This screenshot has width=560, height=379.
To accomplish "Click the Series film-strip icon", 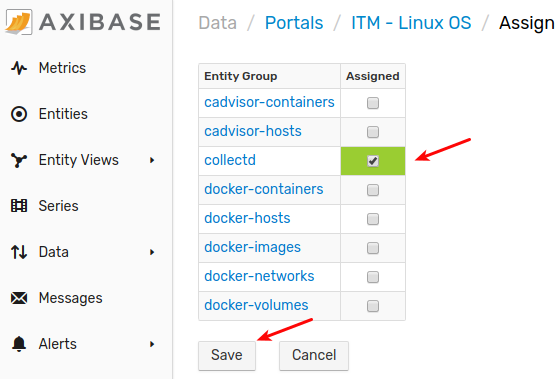I will (x=19, y=206).
